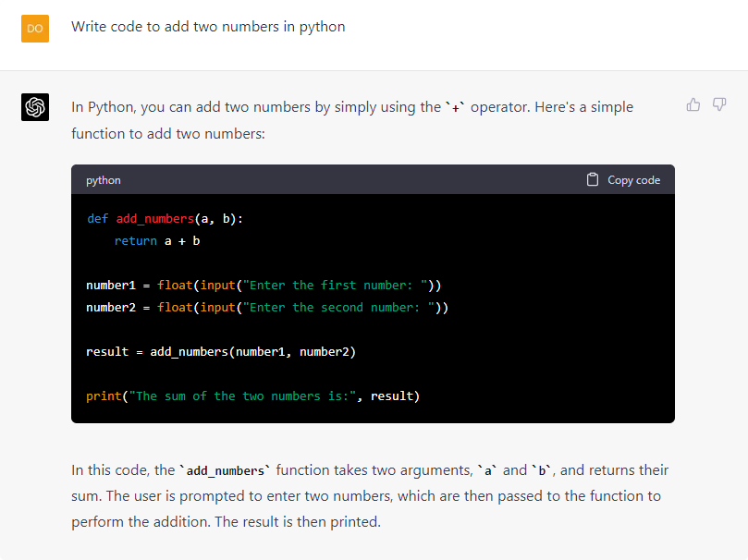Click the clipboard icon in code header

point(593,179)
